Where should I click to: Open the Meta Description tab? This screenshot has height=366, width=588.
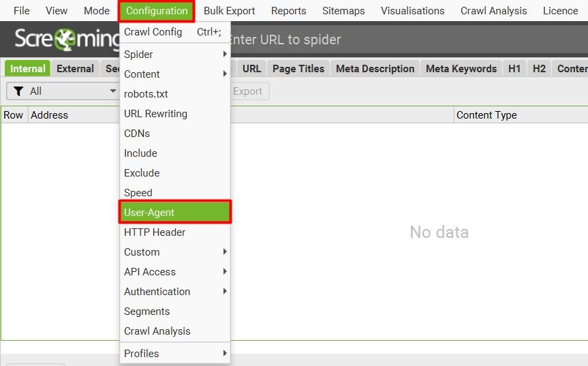375,69
